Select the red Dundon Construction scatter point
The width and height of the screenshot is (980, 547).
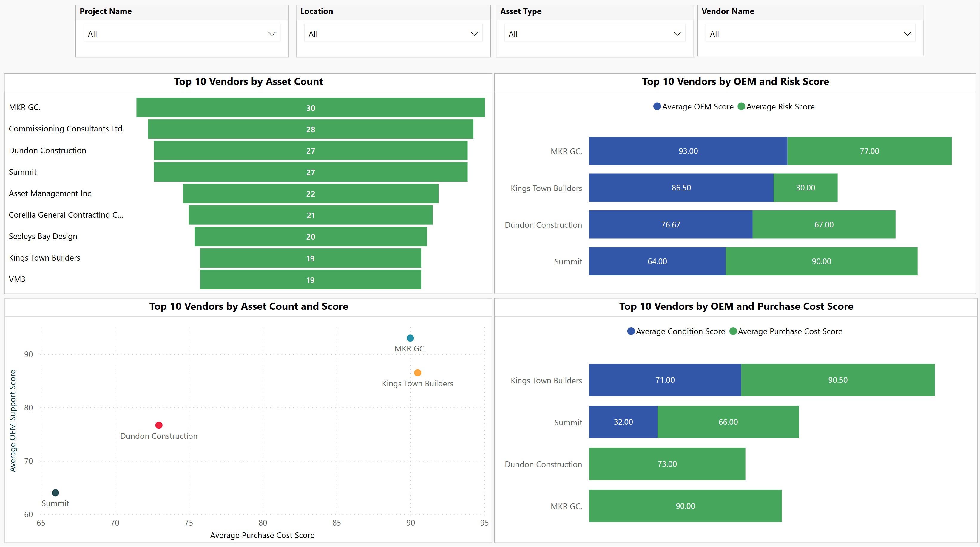(159, 425)
